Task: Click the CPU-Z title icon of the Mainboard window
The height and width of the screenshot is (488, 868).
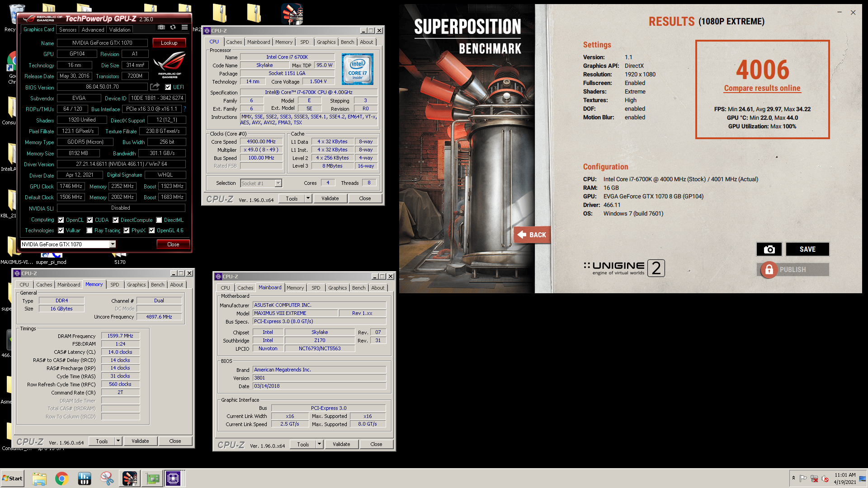Action: click(x=218, y=277)
